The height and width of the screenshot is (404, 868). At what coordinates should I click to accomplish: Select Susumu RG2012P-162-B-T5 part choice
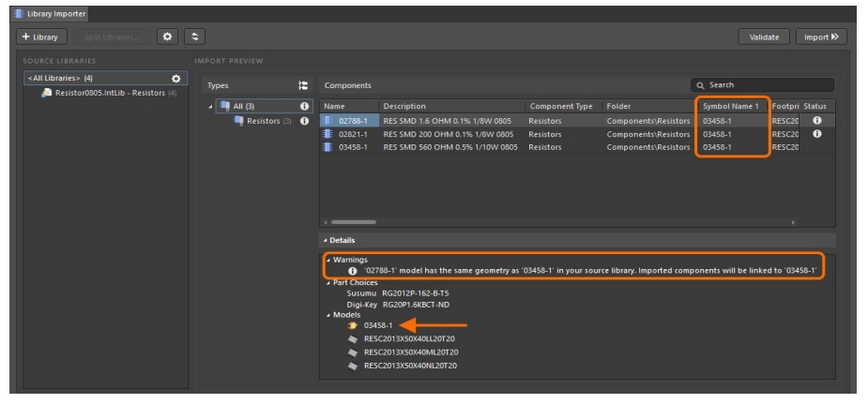(398, 293)
